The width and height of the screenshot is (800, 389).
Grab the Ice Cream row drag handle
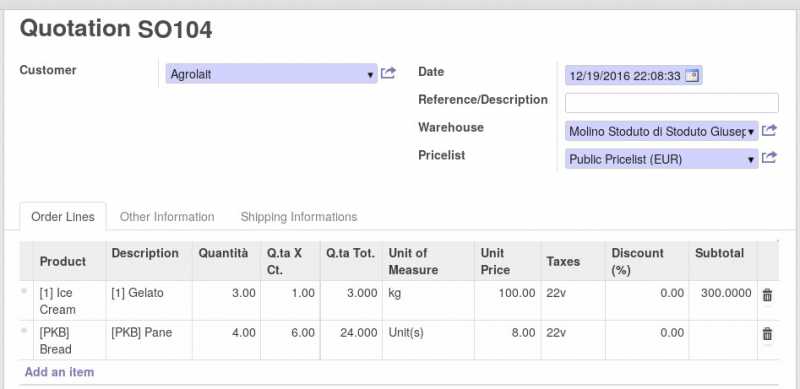coord(24,291)
